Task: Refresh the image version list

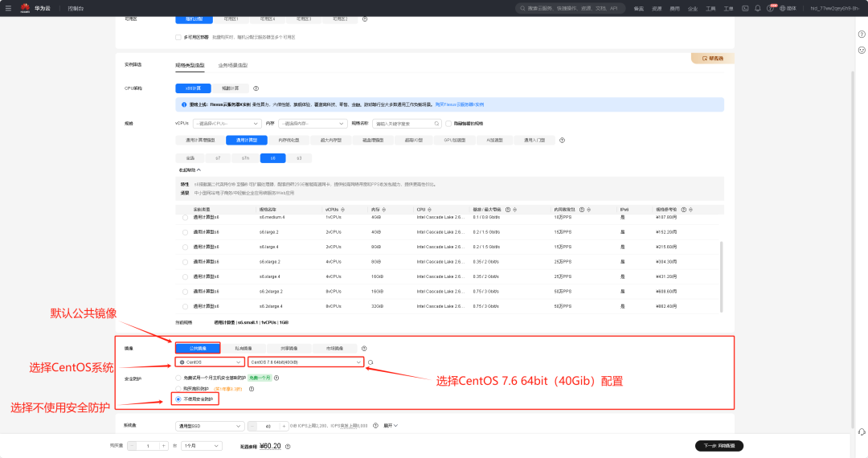Action: 371,362
